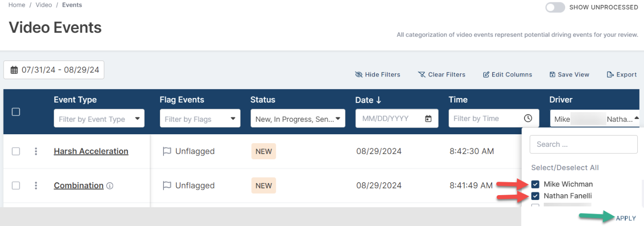Check the select-all checkbox in table header
The width and height of the screenshot is (644, 226).
click(16, 112)
